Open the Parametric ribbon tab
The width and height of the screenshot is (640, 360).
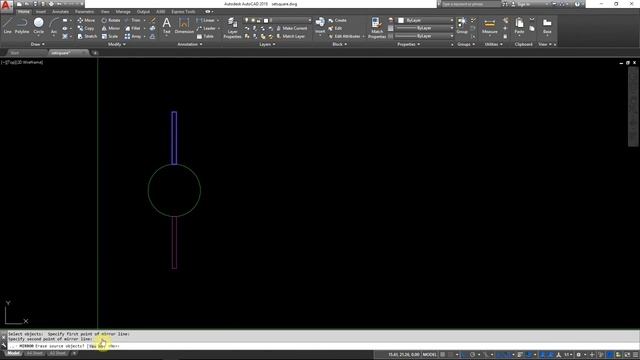(84, 12)
